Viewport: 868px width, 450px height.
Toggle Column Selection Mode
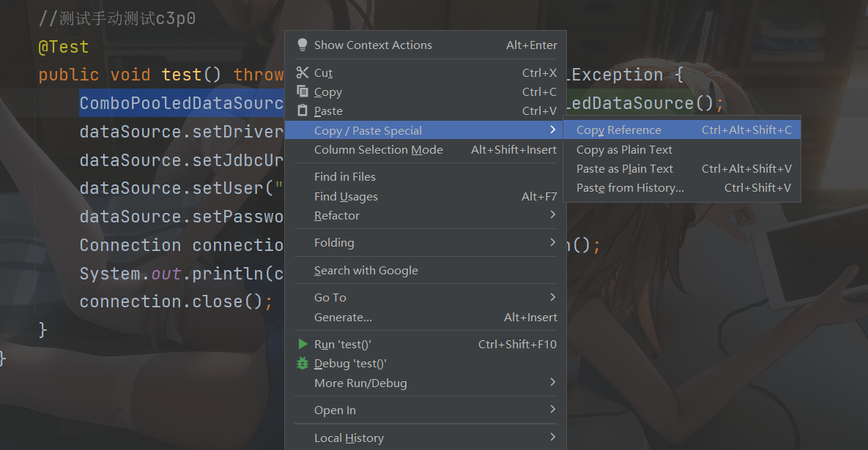378,149
